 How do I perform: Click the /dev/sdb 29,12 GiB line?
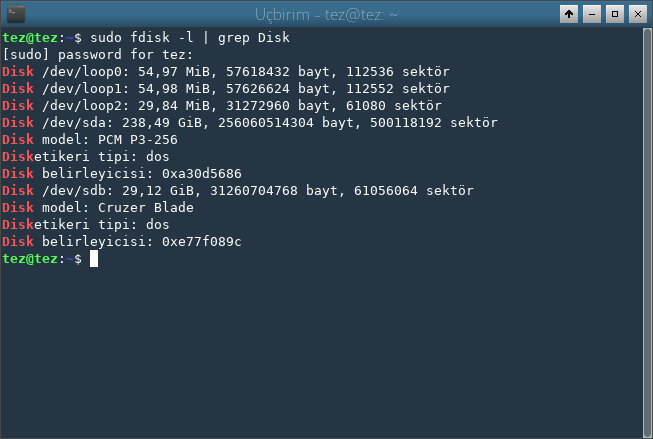[238, 190]
